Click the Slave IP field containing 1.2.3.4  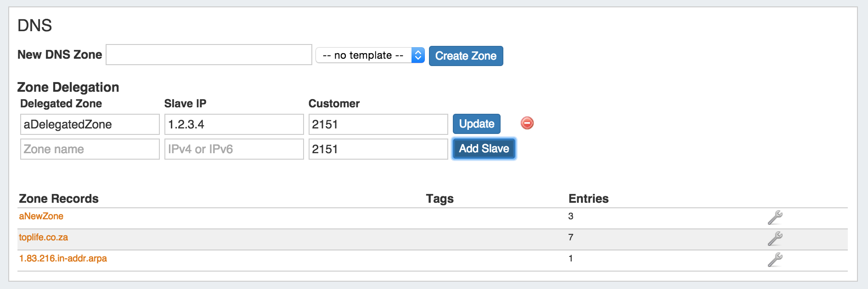(x=234, y=124)
